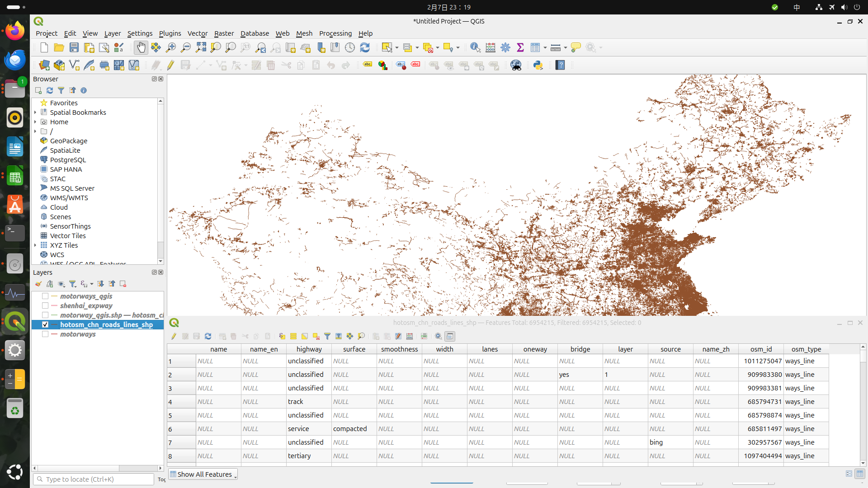Open the Statistical Summary sigma icon
868x488 pixels.
tap(520, 47)
